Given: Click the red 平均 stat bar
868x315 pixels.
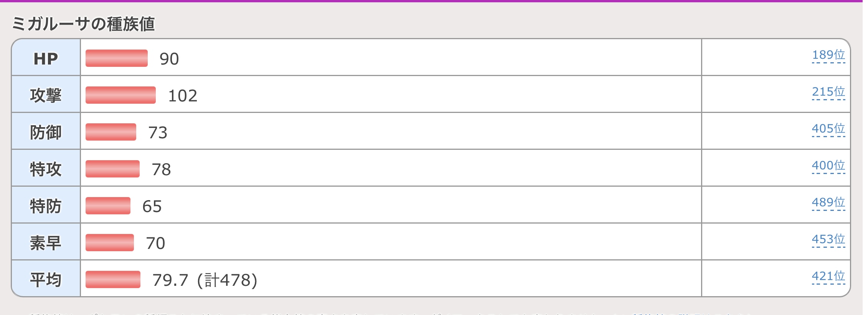Looking at the screenshot, I should point(113,280).
